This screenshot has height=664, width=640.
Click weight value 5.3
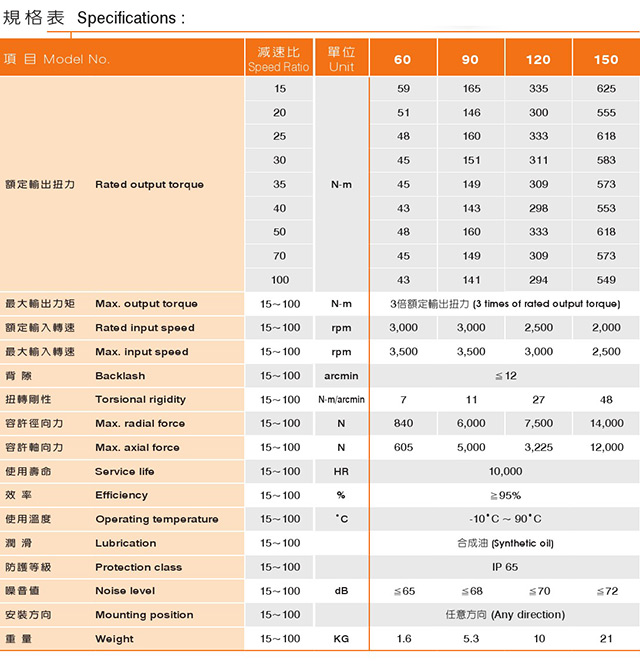pos(471,639)
